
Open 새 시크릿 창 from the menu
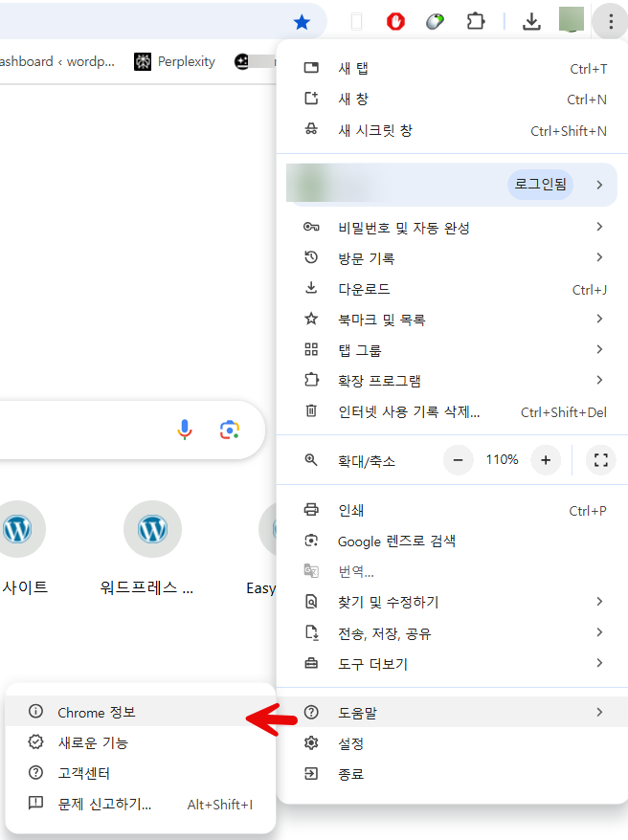(452, 130)
